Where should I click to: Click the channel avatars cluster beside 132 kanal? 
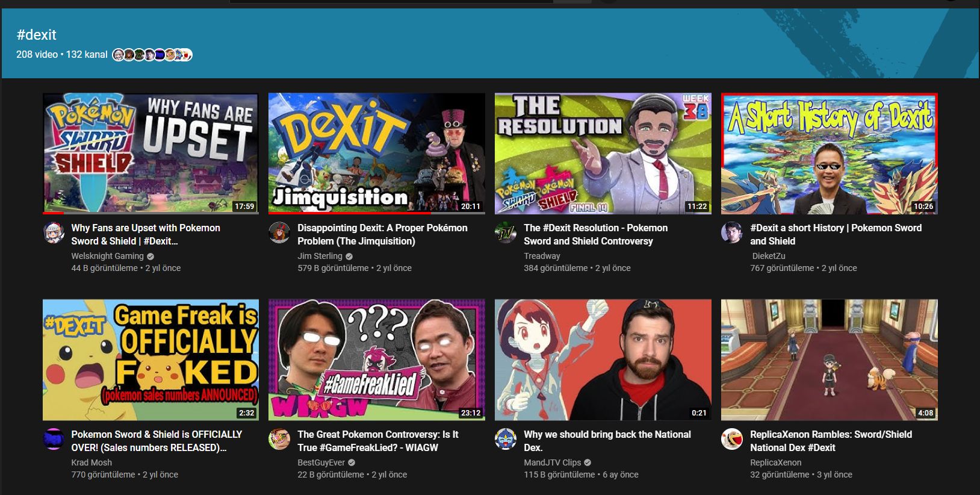point(152,55)
